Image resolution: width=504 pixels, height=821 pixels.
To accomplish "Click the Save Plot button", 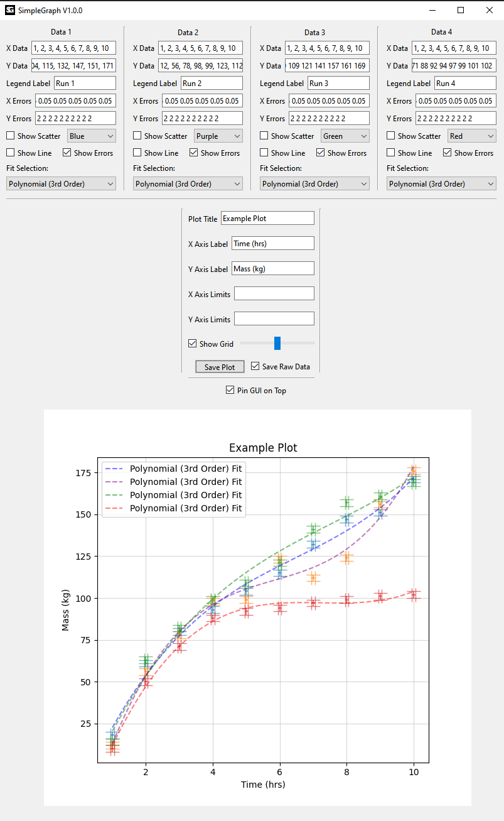I will (220, 367).
